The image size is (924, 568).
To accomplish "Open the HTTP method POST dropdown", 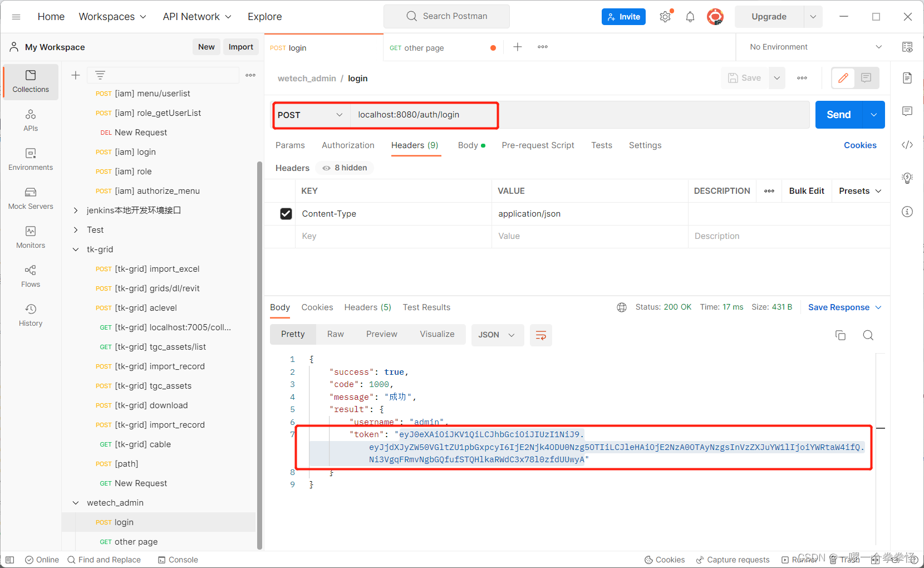I will [311, 115].
